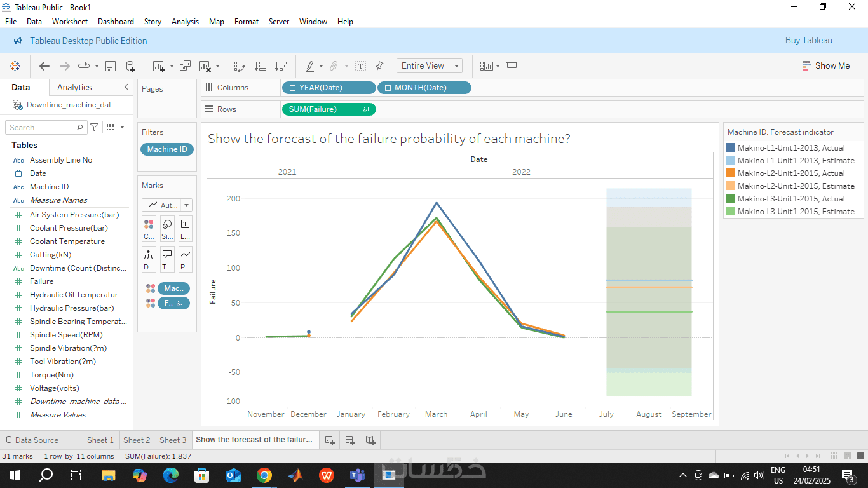This screenshot has width=868, height=488.
Task: Click the Makino-L2-Unit1-2015, Actual legend swatch
Action: pos(730,173)
